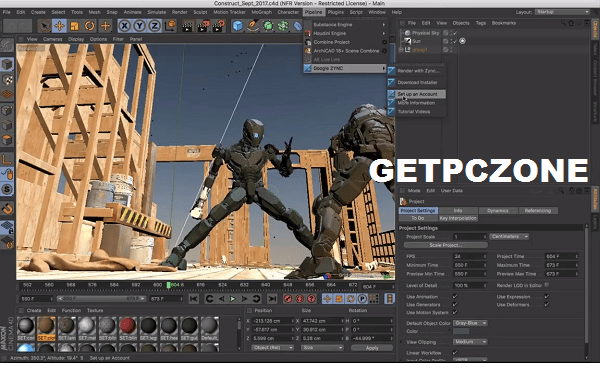
Task: Switch to the Dynamics tab
Action: (498, 211)
